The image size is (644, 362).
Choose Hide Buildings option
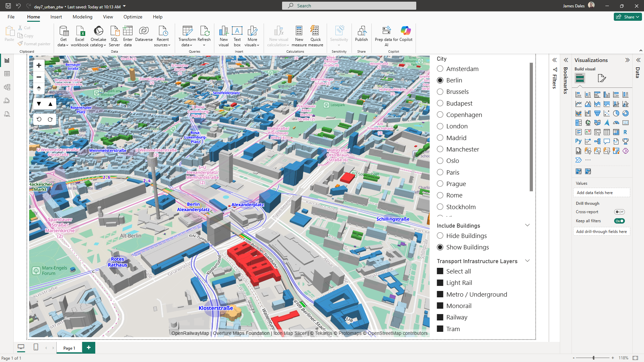[x=440, y=236]
